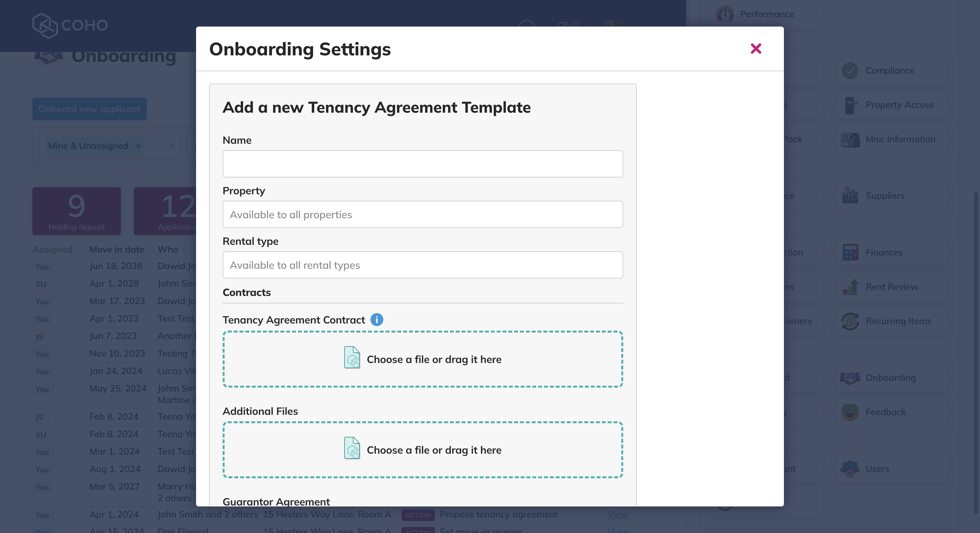Click Onboard new applicant button

coord(89,109)
